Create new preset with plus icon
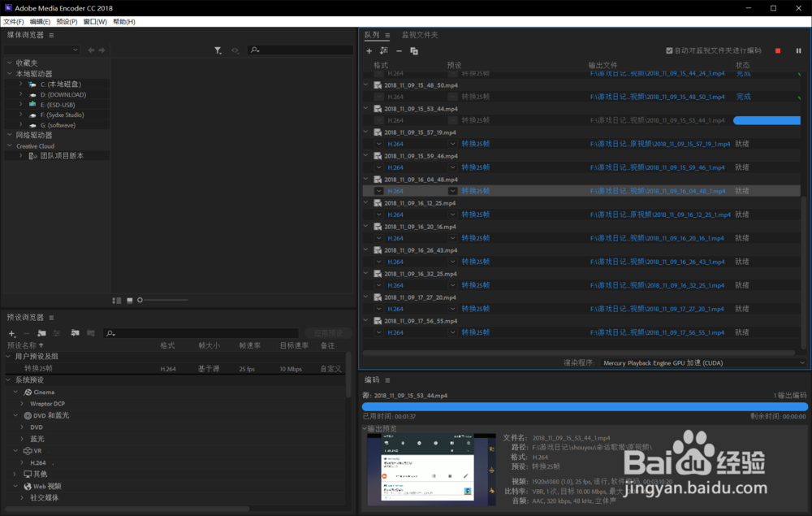The width and height of the screenshot is (812, 516). click(x=12, y=333)
